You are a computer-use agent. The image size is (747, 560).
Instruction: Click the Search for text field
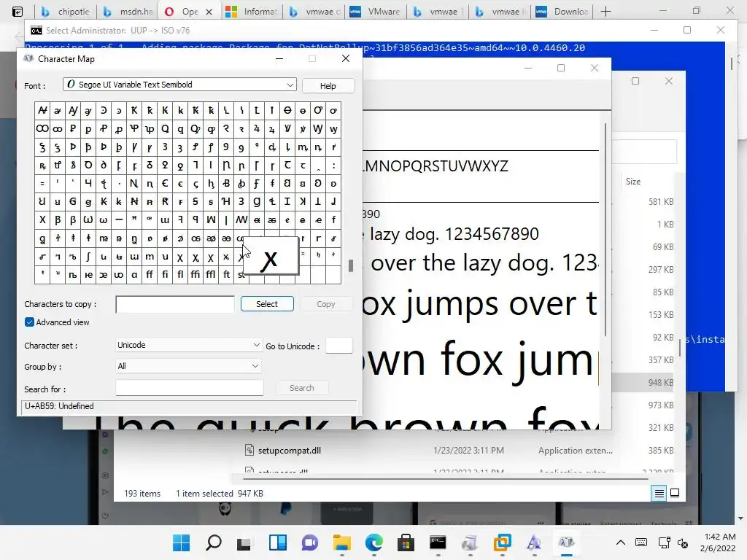point(189,388)
